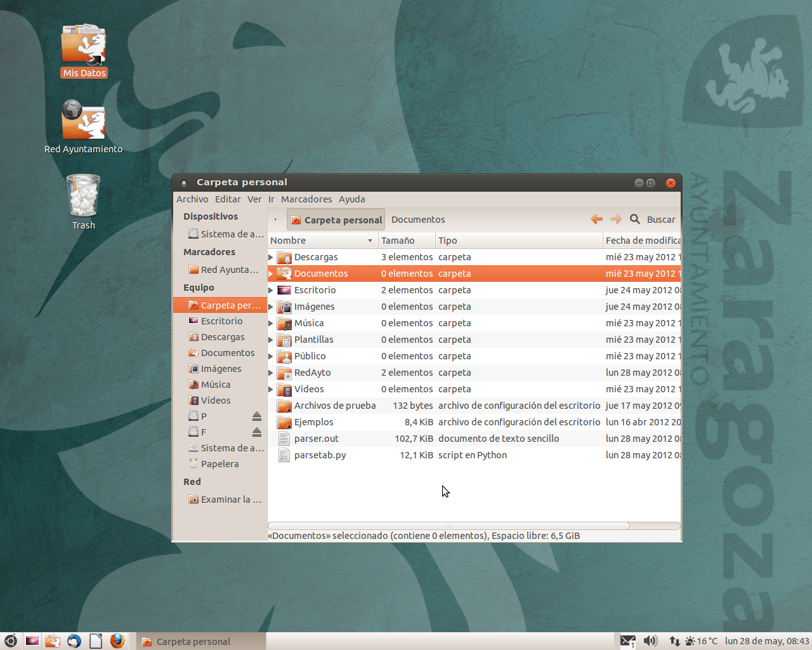Screen dimensions: 812x650
Task: Click the back navigation arrow
Action: point(596,219)
